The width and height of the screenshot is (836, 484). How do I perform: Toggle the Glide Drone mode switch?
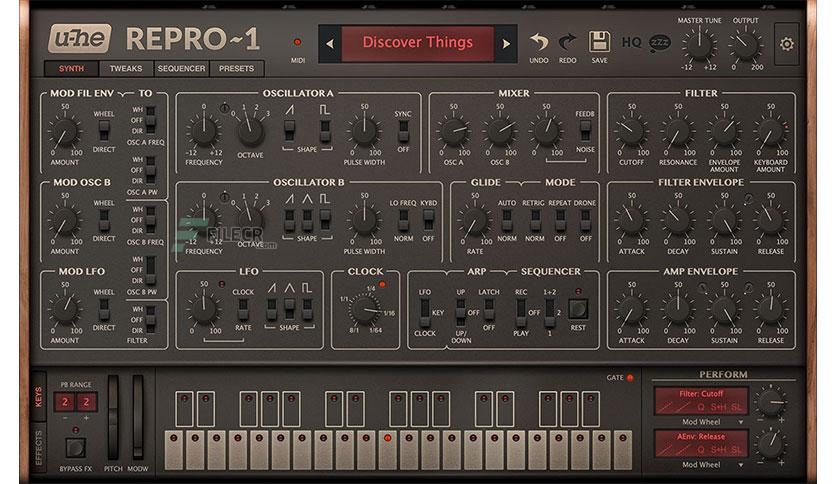[585, 220]
